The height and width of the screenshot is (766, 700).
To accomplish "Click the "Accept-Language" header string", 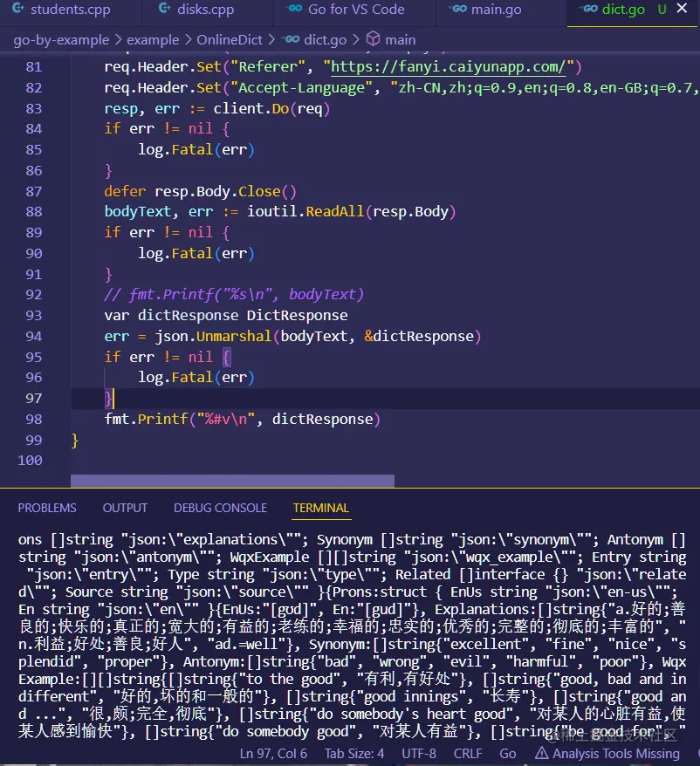I will click(x=302, y=88).
